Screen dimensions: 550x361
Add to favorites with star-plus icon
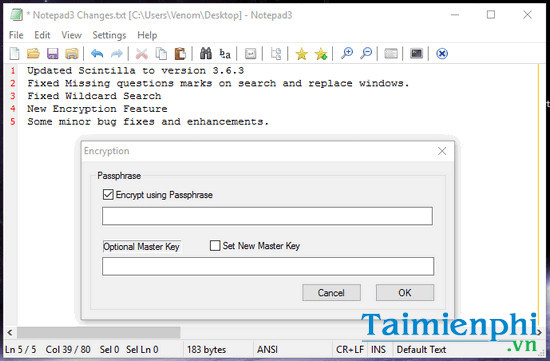321,54
